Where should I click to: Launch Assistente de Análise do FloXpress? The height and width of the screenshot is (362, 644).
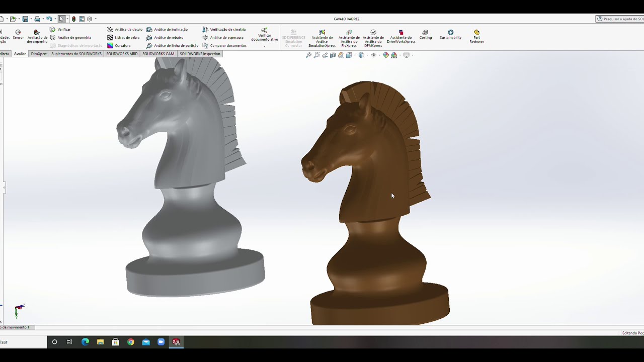(349, 39)
